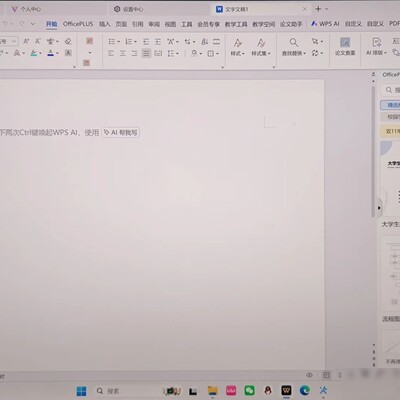Click the text effects icon

[x=17, y=53]
